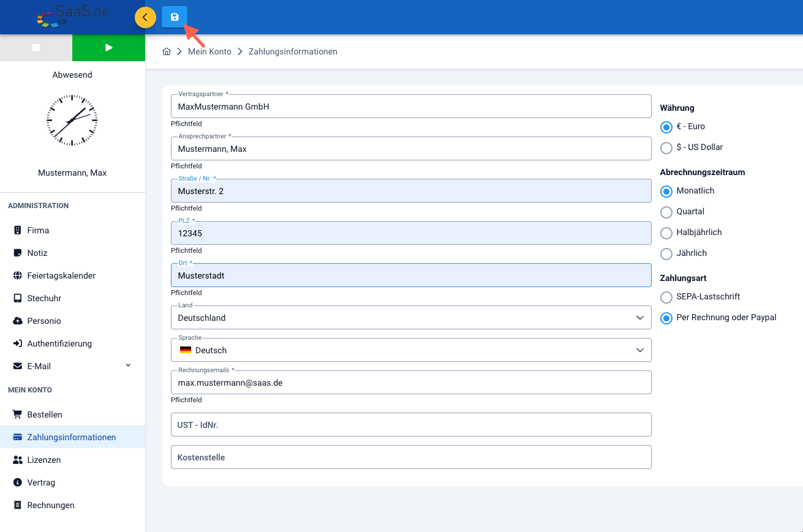
Task: Click the Abwesend status text
Action: 72,75
